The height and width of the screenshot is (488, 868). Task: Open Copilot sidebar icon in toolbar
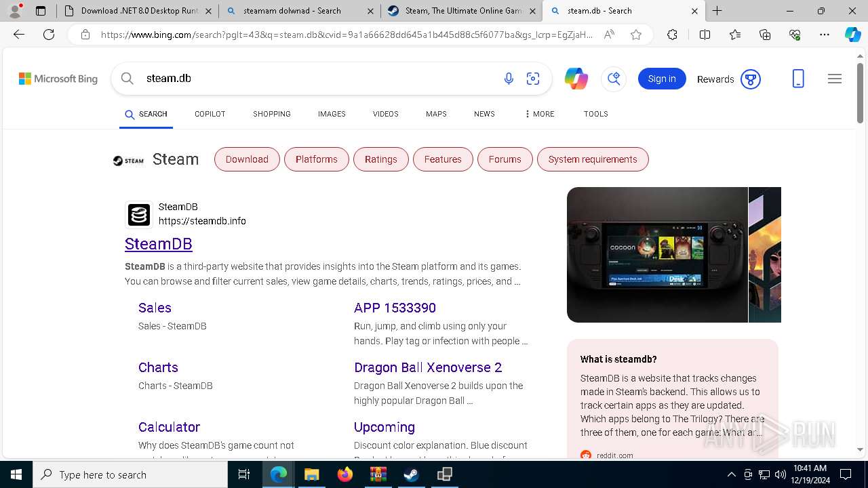coord(852,35)
